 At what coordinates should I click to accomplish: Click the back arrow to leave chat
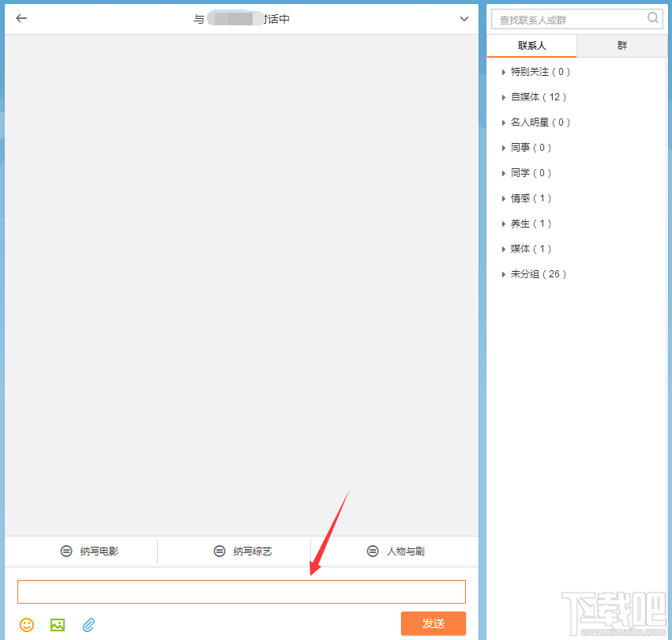[21, 18]
